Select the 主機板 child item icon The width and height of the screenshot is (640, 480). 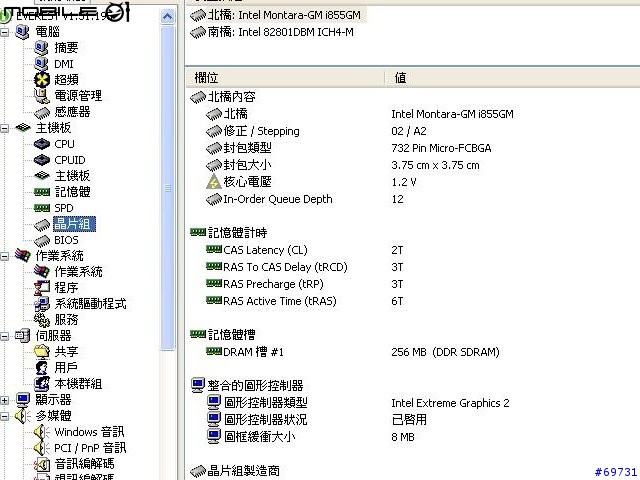[42, 176]
